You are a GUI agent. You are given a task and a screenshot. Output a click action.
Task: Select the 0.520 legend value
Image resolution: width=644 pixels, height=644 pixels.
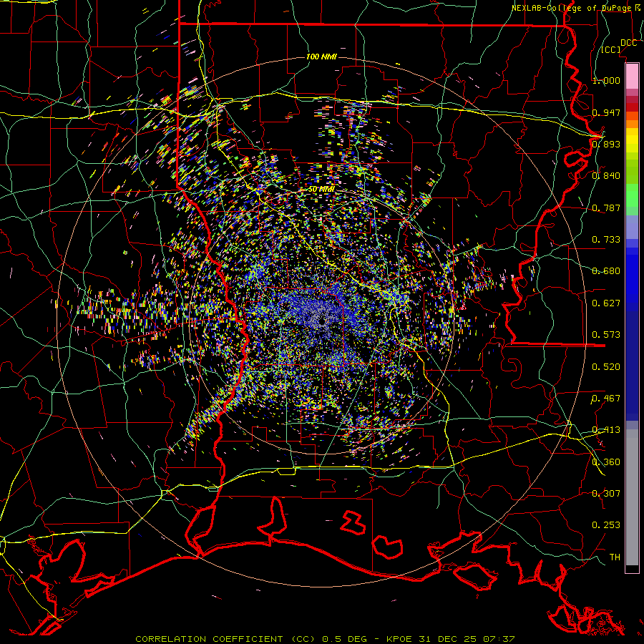pyautogui.click(x=606, y=367)
